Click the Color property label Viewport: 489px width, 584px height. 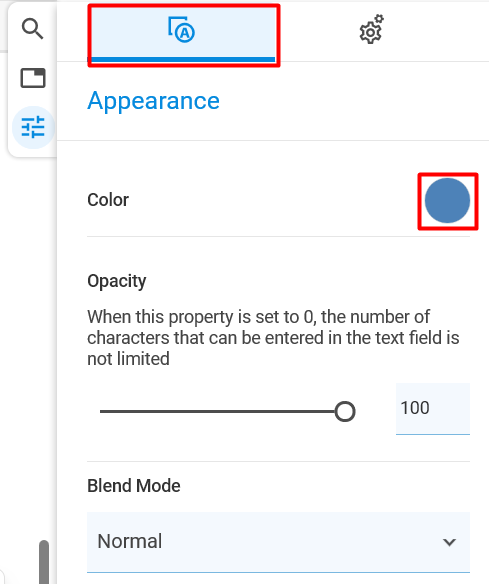[108, 200]
